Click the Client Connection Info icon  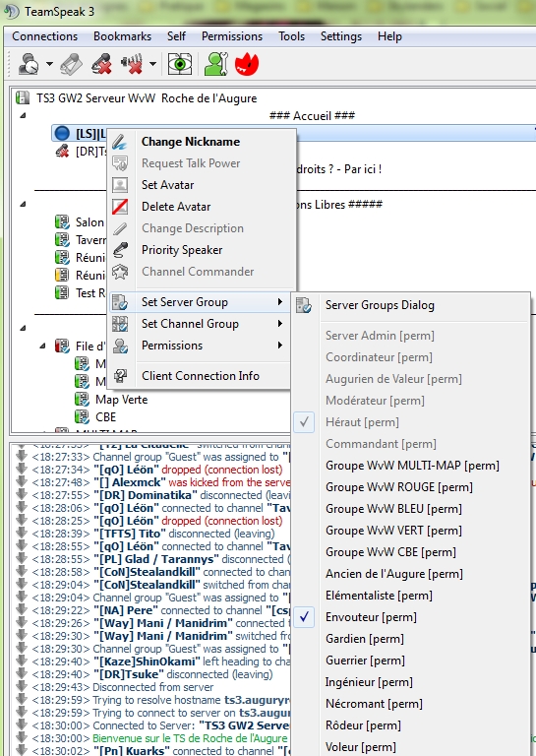tap(120, 376)
